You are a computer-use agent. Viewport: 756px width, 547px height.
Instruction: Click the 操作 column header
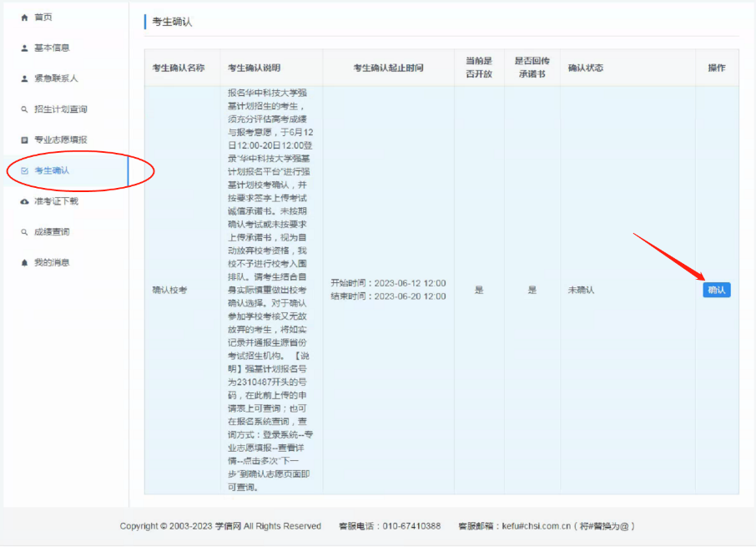point(716,68)
